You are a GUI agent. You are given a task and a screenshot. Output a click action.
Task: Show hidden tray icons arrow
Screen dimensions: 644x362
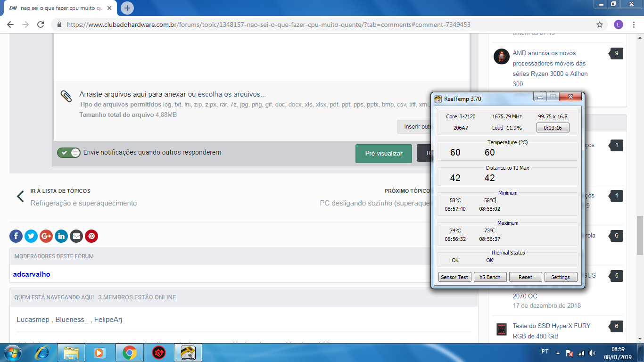click(558, 353)
